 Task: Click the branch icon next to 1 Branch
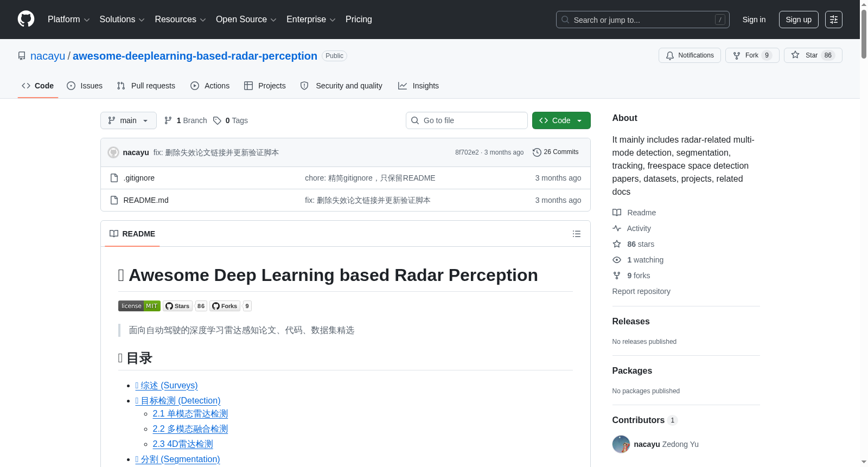click(x=168, y=120)
